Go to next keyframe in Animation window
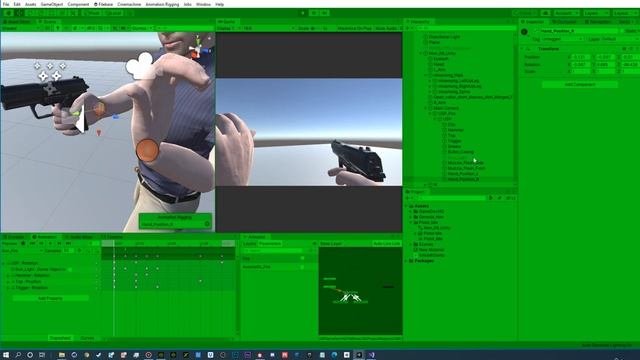The width and height of the screenshot is (640, 360). coord(59,243)
